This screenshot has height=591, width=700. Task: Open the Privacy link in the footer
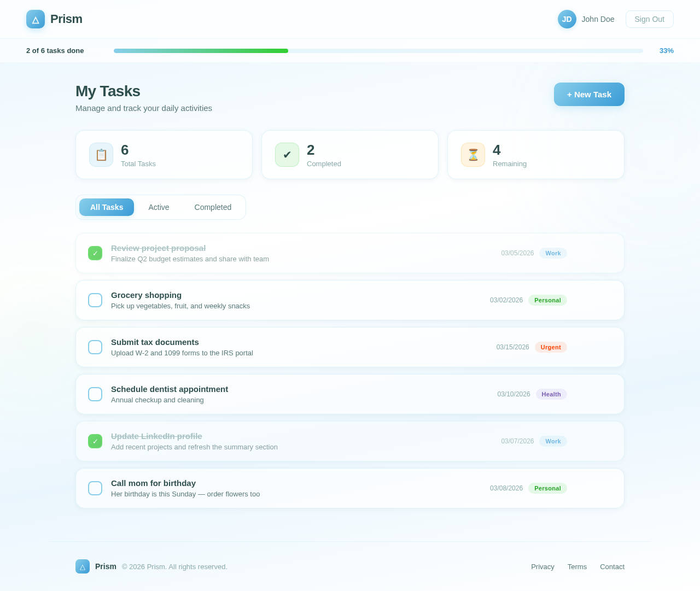[x=542, y=567]
